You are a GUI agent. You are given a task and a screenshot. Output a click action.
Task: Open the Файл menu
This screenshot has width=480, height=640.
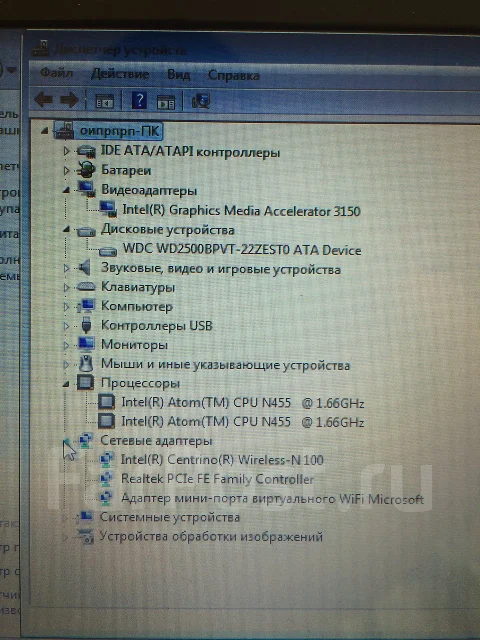pos(56,73)
